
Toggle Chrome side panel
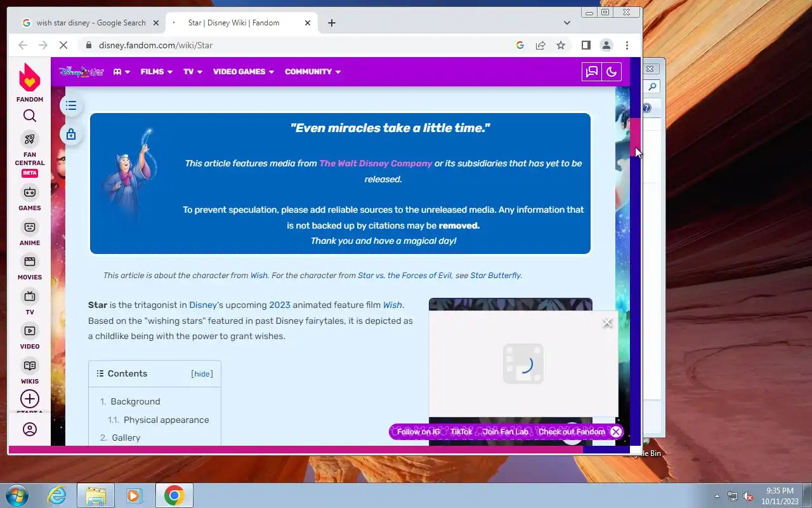(586, 45)
